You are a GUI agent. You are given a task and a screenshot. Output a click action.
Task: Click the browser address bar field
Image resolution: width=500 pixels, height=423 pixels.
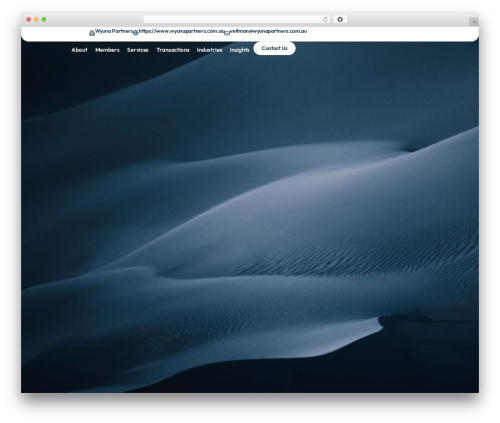(237, 19)
